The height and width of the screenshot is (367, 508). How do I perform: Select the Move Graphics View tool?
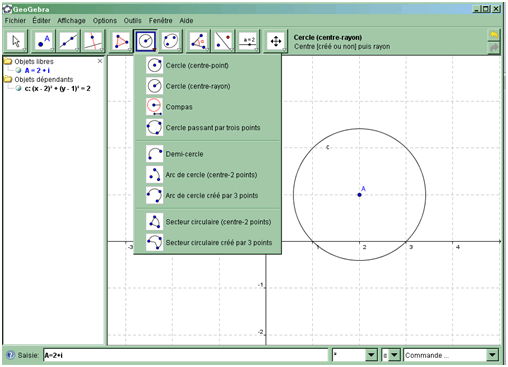click(276, 41)
